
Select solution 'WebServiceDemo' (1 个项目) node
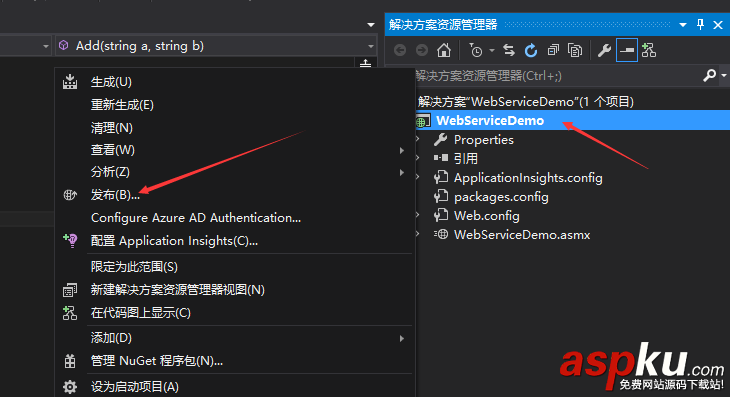click(x=525, y=101)
